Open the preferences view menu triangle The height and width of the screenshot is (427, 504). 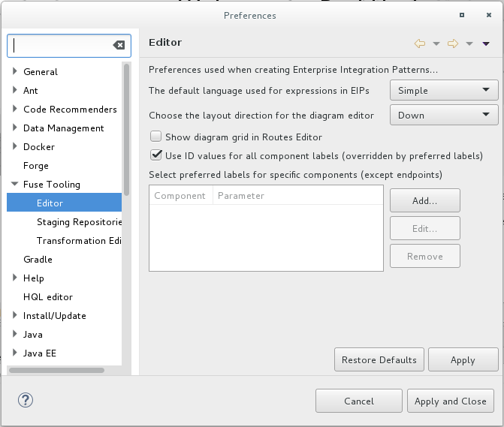pyautogui.click(x=486, y=44)
